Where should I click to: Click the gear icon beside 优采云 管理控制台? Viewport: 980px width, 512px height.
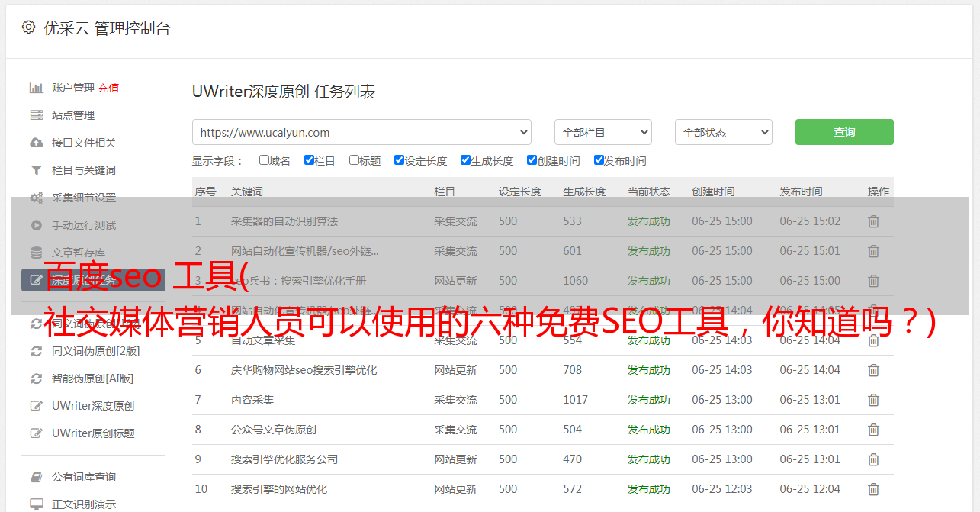pyautogui.click(x=28, y=27)
